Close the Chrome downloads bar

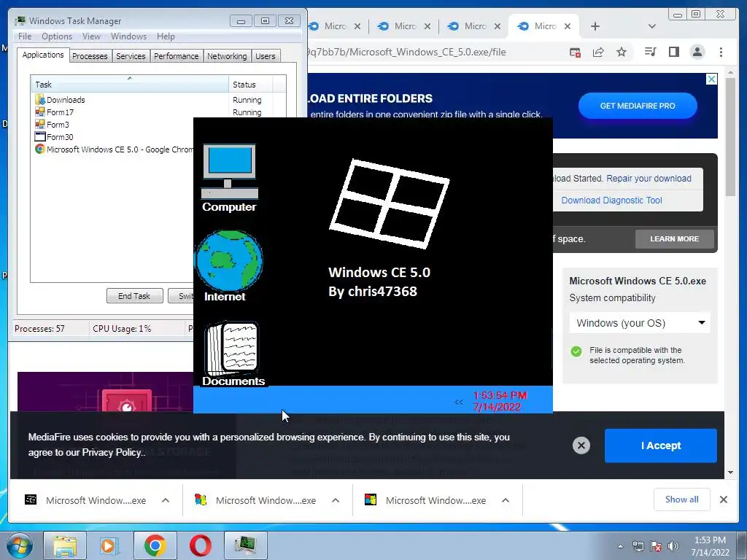(x=723, y=499)
